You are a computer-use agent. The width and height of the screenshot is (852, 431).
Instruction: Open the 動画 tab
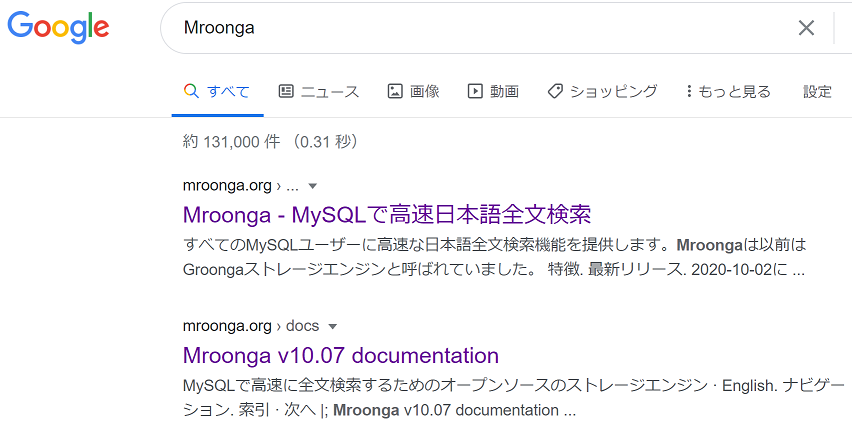point(493,91)
